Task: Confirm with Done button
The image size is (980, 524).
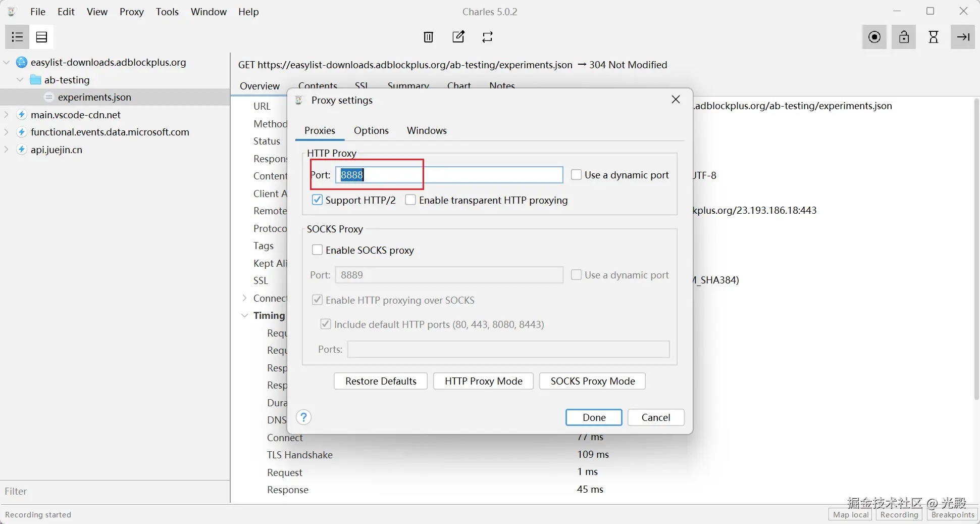Action: click(x=594, y=417)
